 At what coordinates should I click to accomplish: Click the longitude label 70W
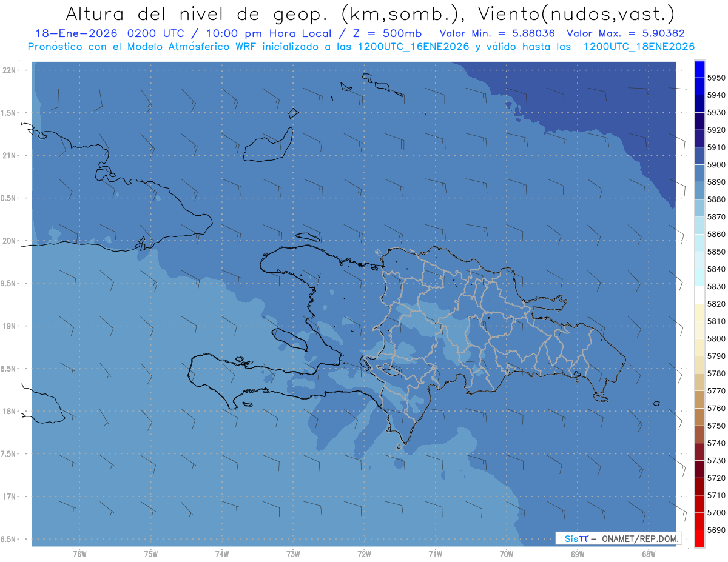point(507,554)
